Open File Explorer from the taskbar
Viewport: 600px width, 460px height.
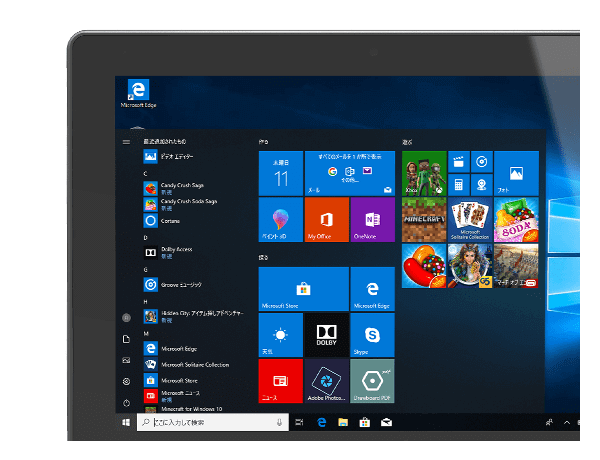pyautogui.click(x=343, y=422)
